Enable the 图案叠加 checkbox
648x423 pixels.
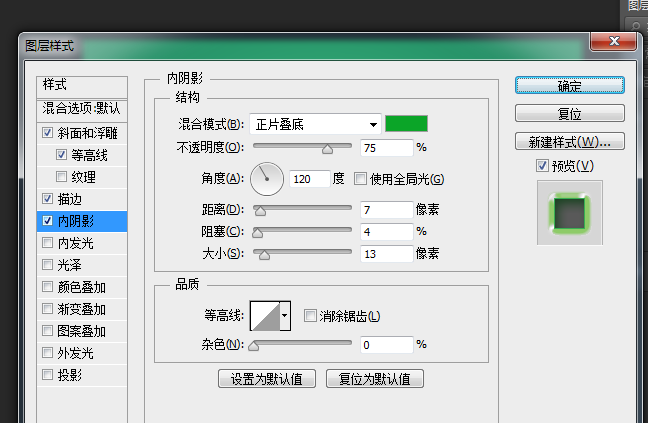[48, 330]
